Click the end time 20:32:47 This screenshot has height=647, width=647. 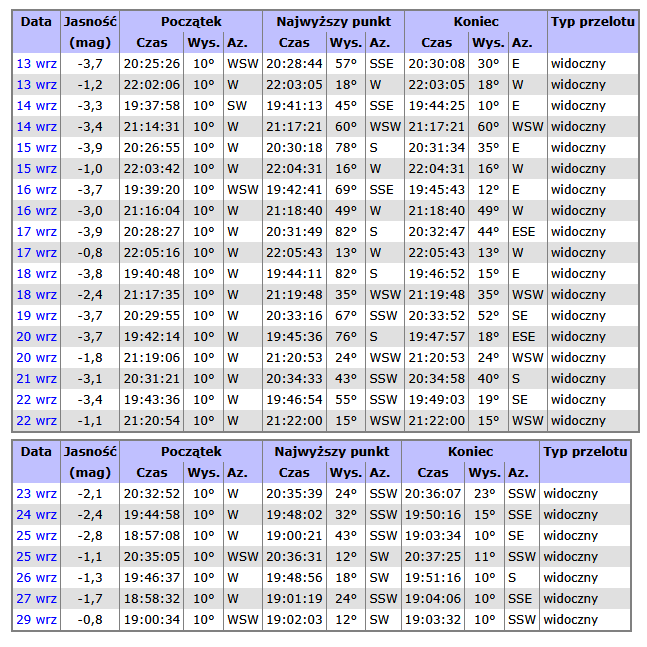click(x=437, y=232)
